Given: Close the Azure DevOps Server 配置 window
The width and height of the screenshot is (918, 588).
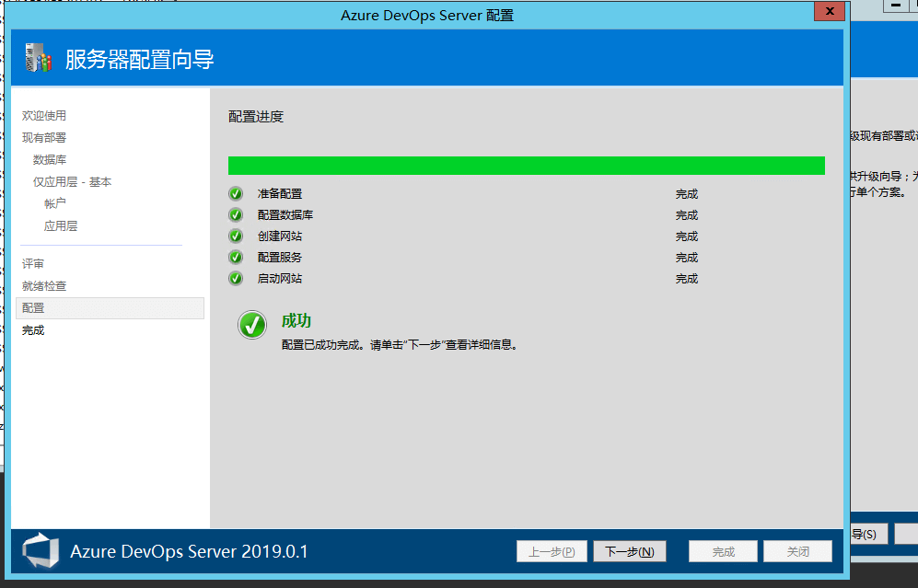Looking at the screenshot, I should pos(829,12).
